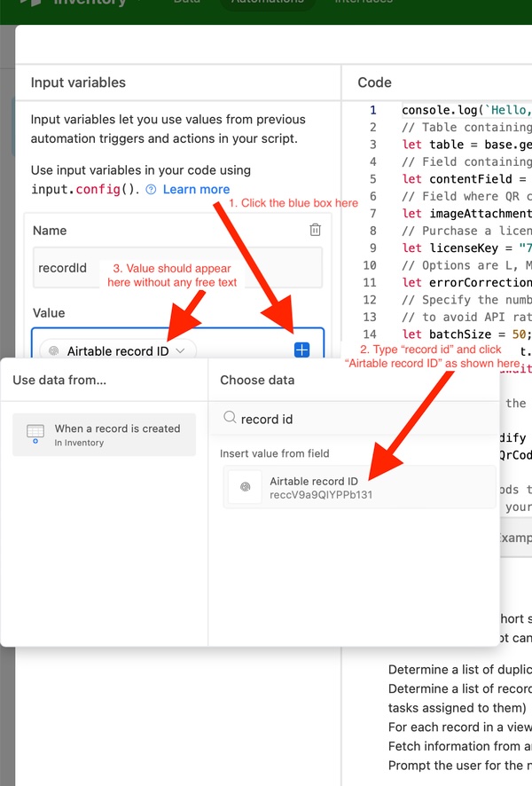Click the reccV9a9QIYPPb131 record ID value

[321, 495]
